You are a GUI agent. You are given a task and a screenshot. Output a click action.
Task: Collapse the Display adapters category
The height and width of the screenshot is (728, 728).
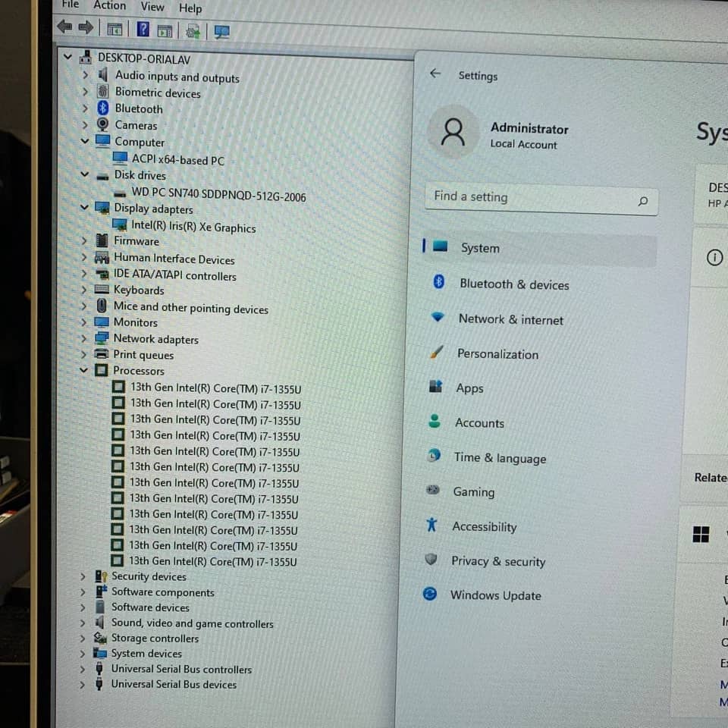coord(84,207)
